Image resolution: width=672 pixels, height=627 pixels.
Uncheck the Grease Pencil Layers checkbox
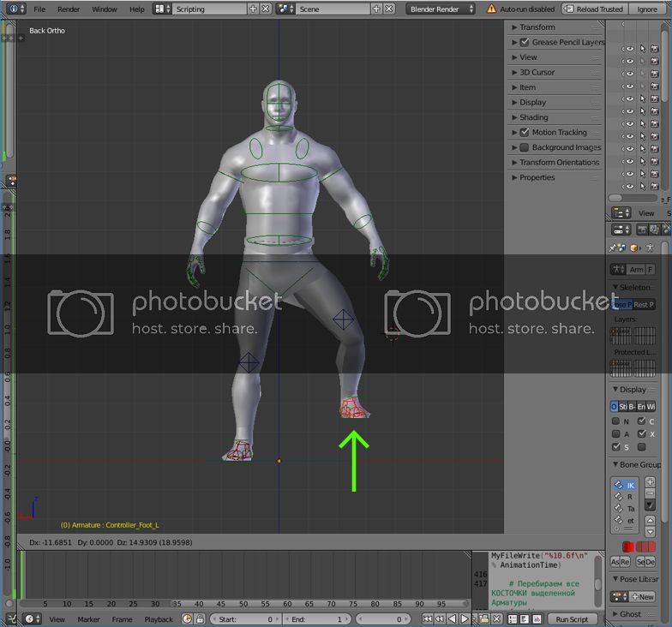pyautogui.click(x=525, y=42)
